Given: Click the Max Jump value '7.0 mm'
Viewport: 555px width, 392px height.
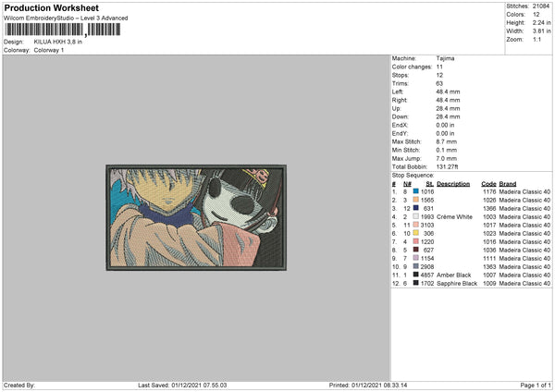Looking at the screenshot, I should 447,158.
